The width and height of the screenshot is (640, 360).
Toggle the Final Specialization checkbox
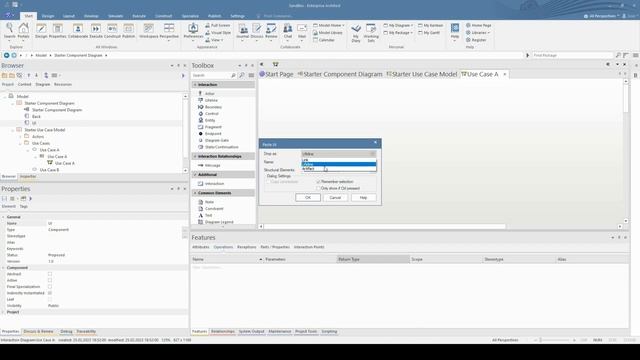point(50,287)
